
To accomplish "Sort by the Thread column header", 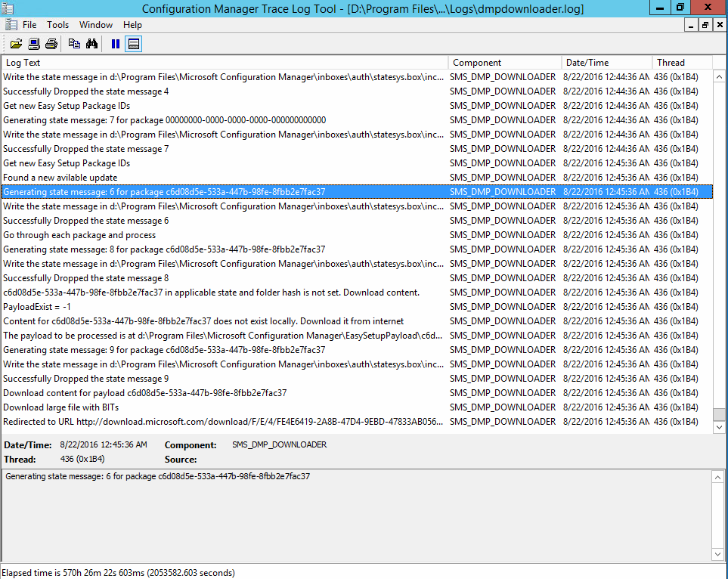I will tap(682, 63).
